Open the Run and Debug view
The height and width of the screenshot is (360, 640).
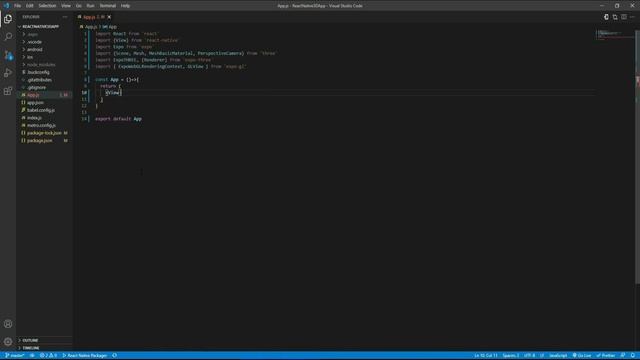tap(8, 73)
